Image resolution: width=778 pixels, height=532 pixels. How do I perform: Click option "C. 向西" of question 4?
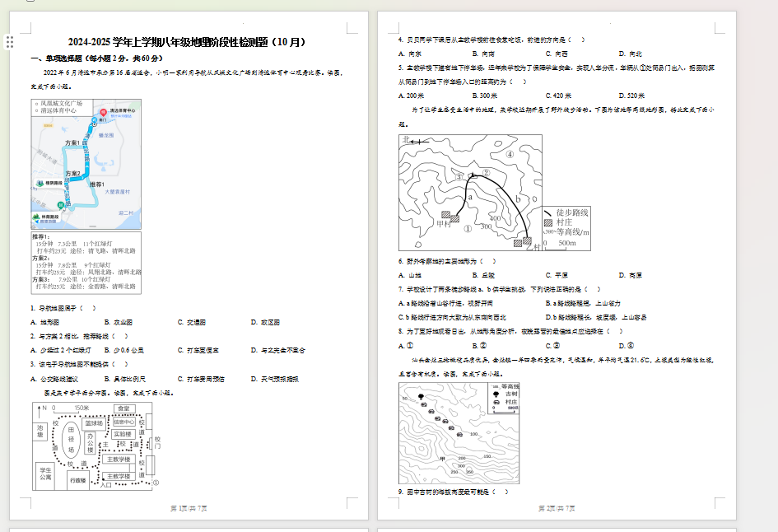click(557, 54)
